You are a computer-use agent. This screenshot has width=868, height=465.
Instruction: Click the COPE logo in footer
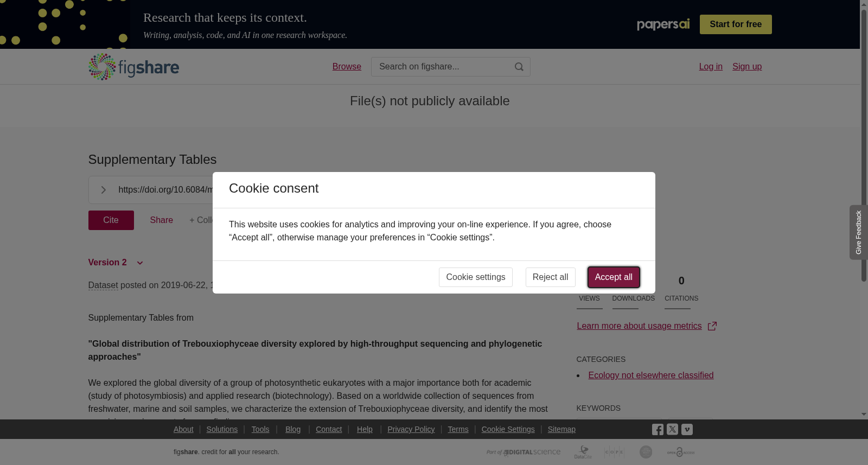(x=614, y=452)
